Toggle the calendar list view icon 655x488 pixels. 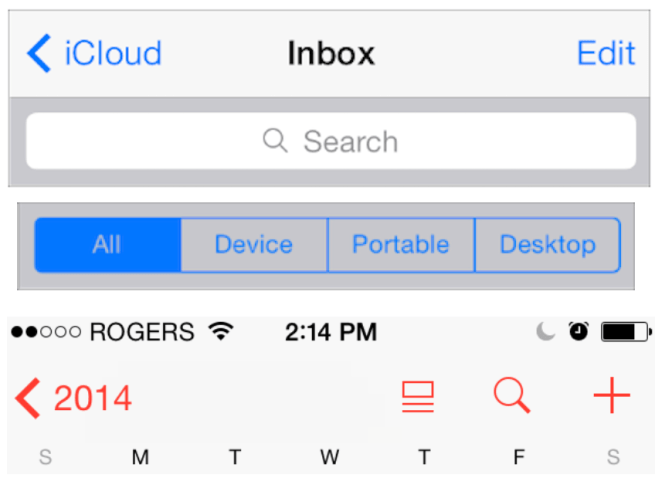pyautogui.click(x=418, y=397)
